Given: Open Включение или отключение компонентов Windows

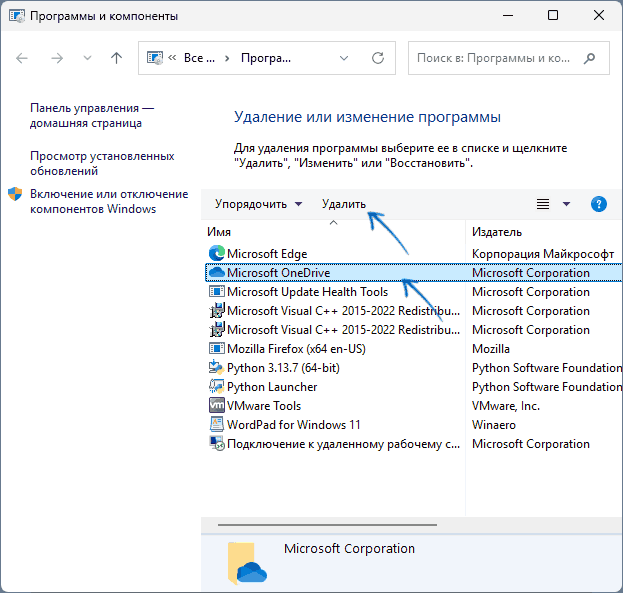Looking at the screenshot, I should click(108, 201).
